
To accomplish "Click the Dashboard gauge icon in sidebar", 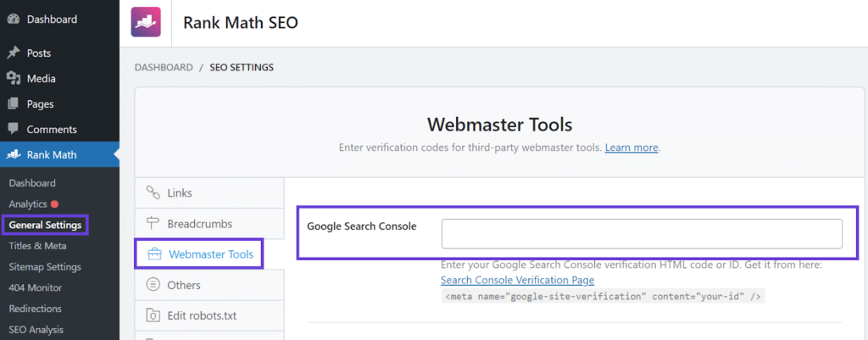I will 14,20.
